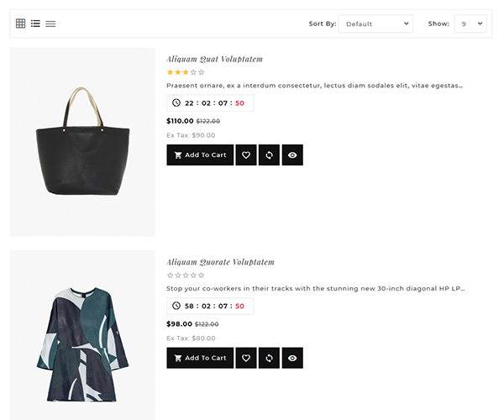Quick view the black tote bag
The width and height of the screenshot is (504, 420).
point(292,155)
